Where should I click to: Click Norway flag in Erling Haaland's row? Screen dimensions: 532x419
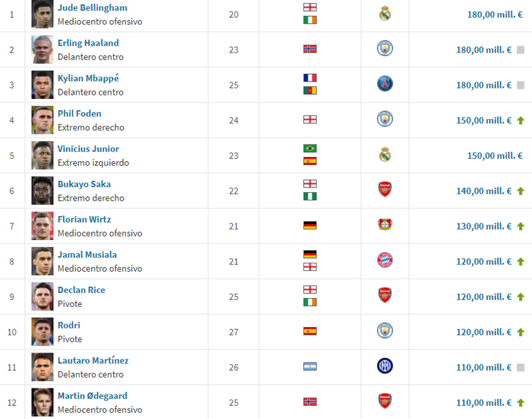pyautogui.click(x=310, y=49)
